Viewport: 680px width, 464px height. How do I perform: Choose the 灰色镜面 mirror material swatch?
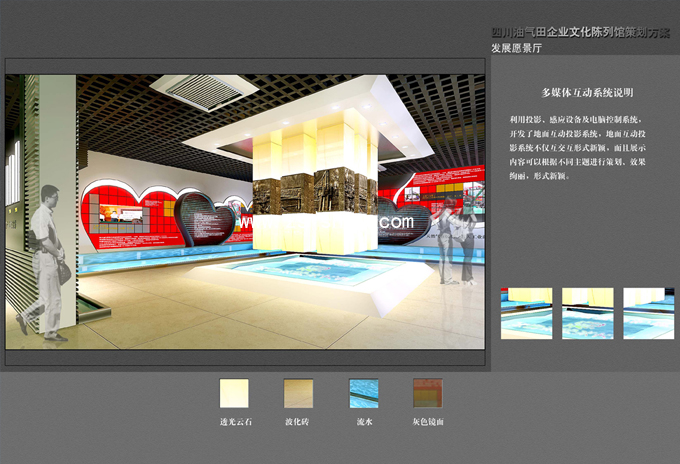click(x=428, y=393)
